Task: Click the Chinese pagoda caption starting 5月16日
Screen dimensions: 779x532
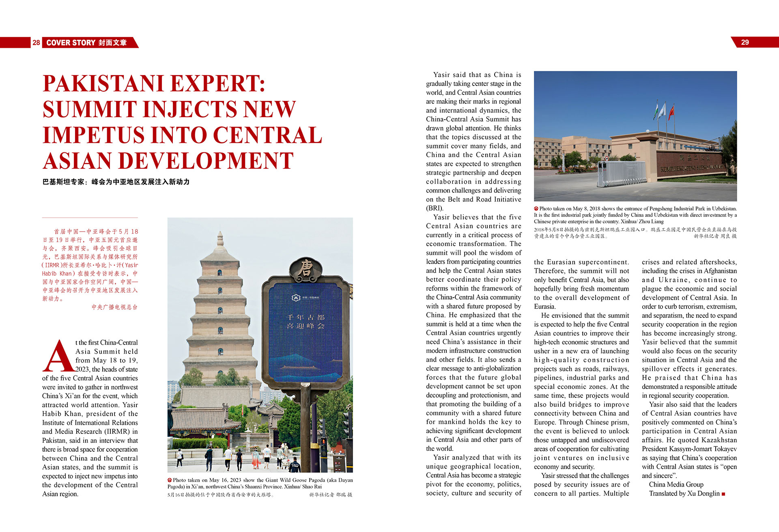Action: (x=221, y=495)
